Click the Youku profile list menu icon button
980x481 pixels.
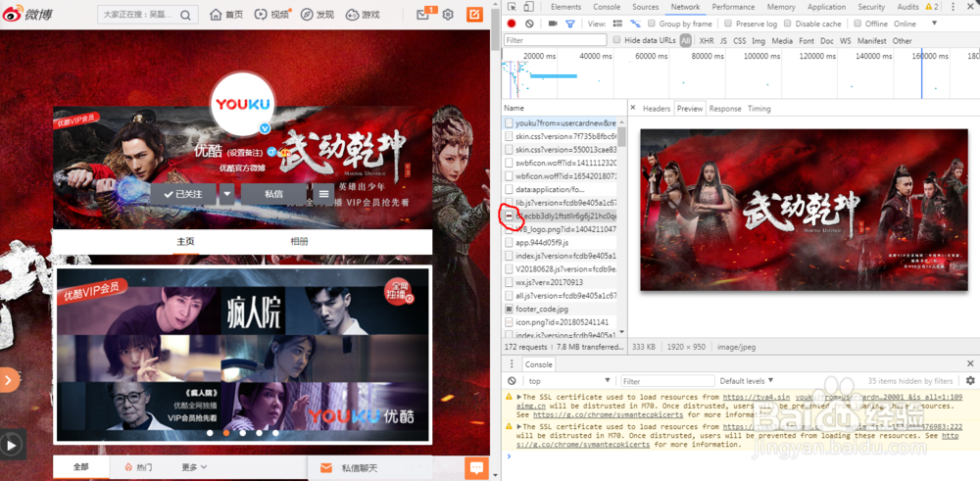click(323, 194)
